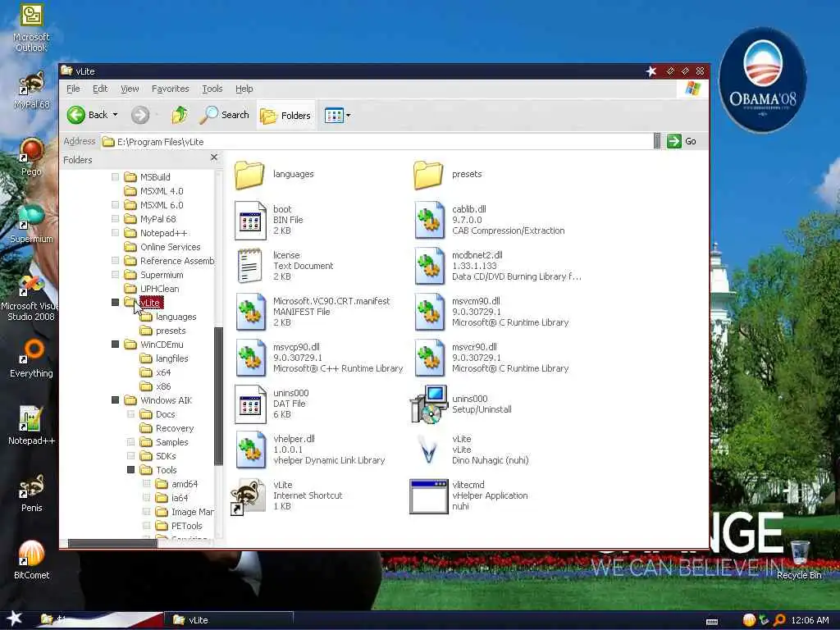The height and width of the screenshot is (630, 840).
Task: Select the mcdbnet2.dll file icon
Action: [429, 266]
